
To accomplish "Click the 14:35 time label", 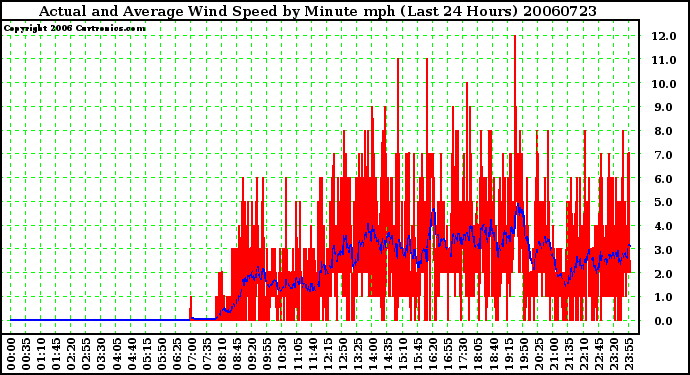I will (387, 354).
